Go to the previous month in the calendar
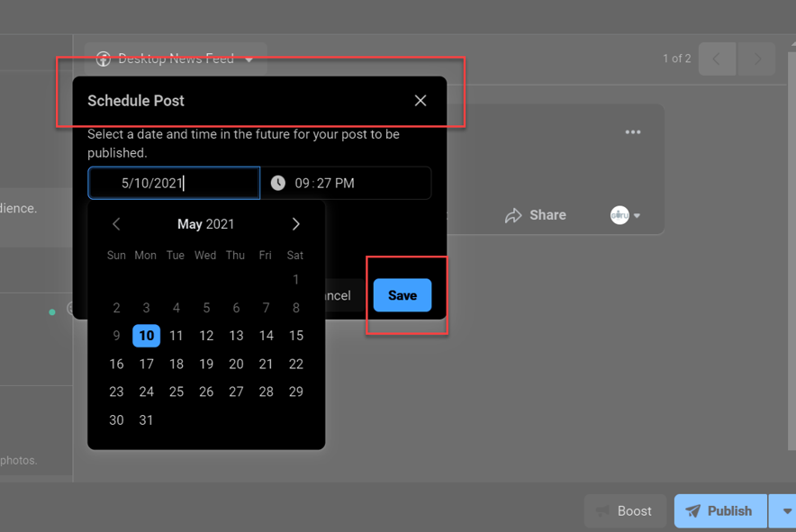The image size is (796, 532). click(116, 223)
